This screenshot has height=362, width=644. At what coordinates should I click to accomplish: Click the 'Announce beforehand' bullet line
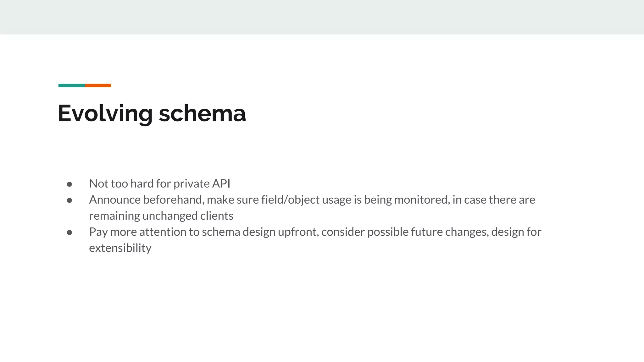[312, 200]
